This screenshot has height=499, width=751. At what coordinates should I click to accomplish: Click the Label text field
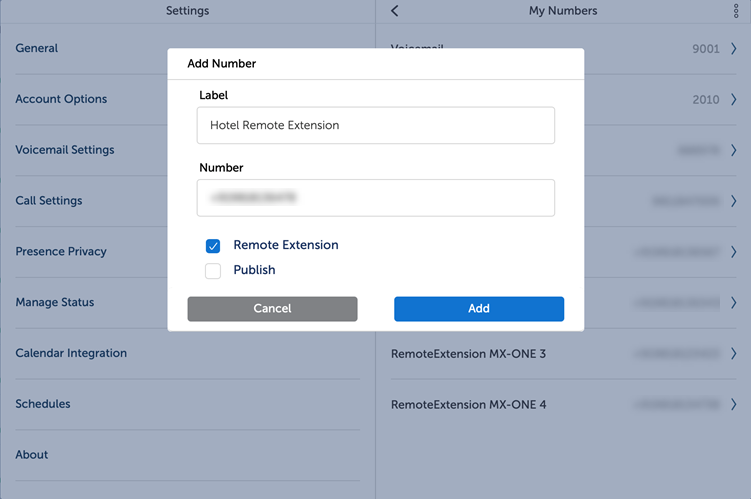tap(375, 126)
